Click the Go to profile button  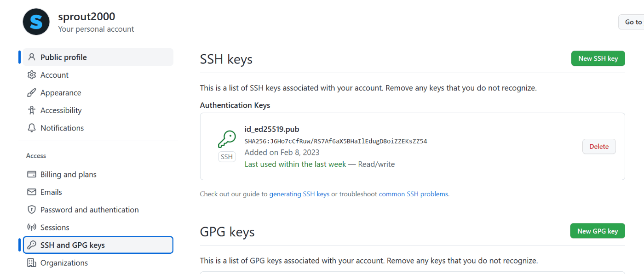633,22
